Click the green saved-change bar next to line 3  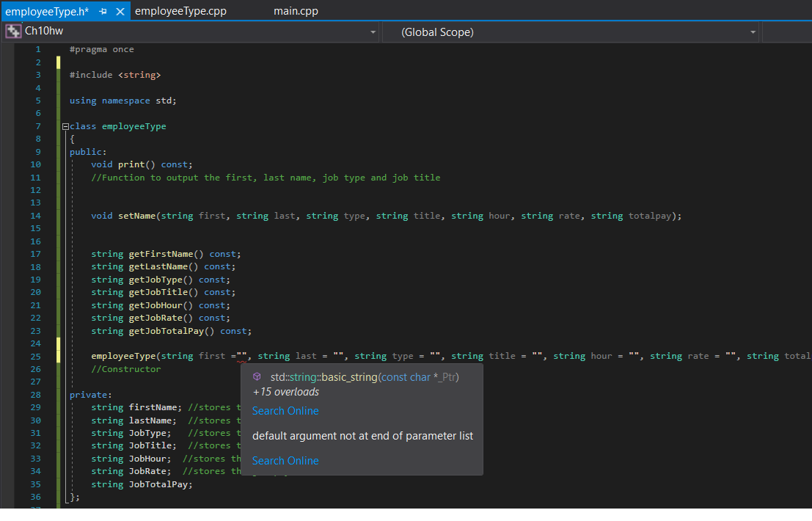[58, 74]
